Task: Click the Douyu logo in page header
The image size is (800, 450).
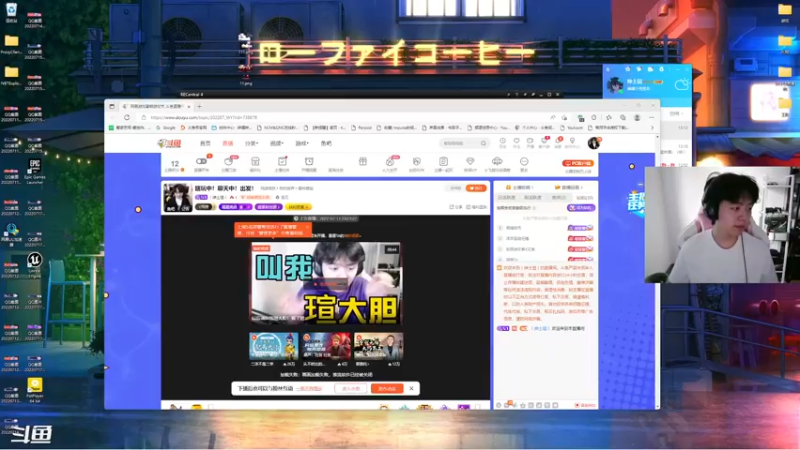Action: 169,143
